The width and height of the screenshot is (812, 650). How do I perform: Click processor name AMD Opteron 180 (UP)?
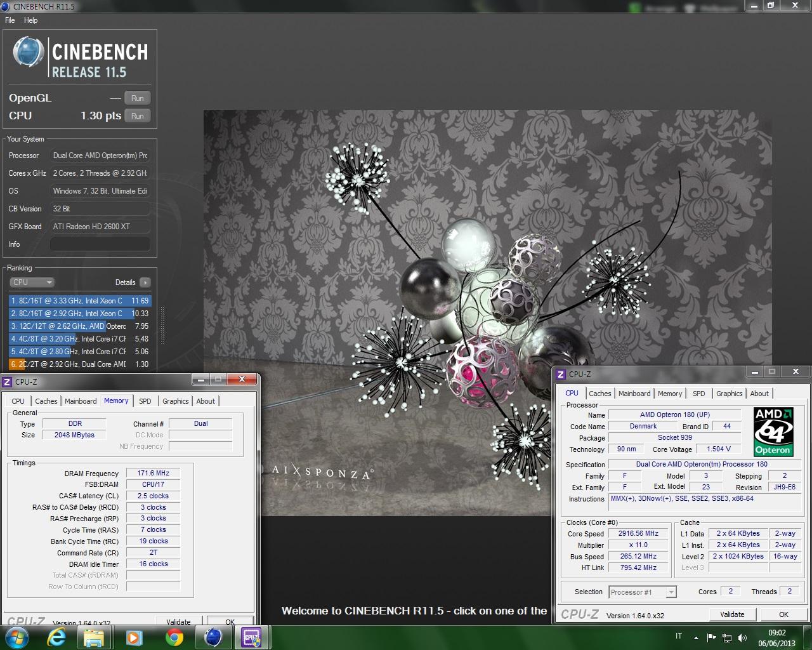675,415
